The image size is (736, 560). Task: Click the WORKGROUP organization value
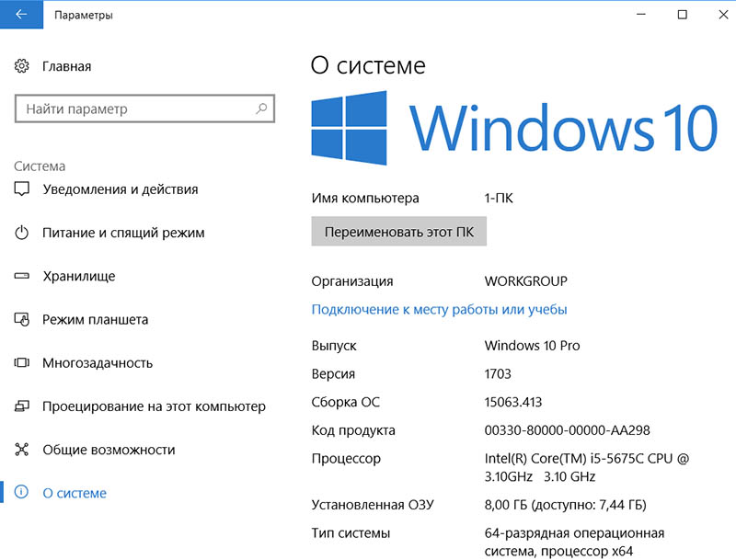tap(525, 281)
